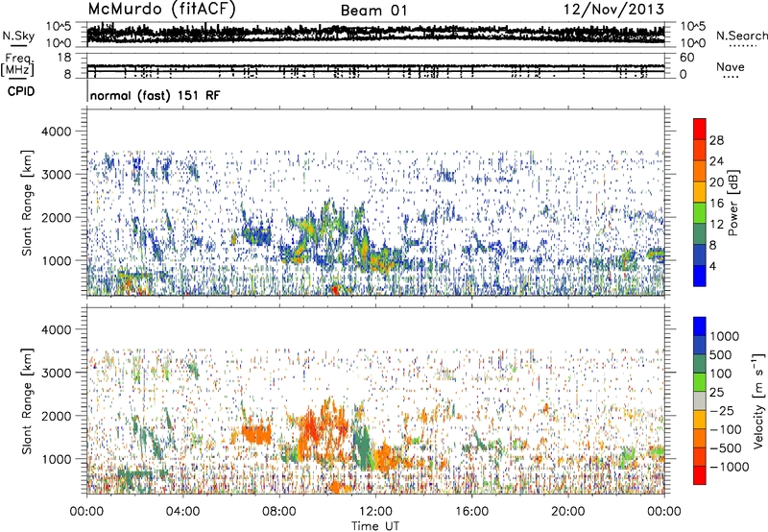
Task: Click the gray -25 to 25 velocity swatch
Action: [x=700, y=401]
